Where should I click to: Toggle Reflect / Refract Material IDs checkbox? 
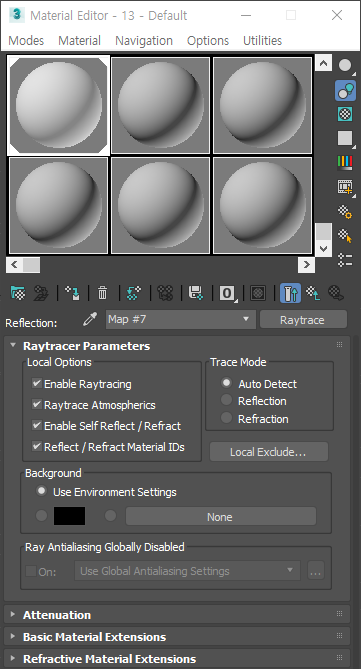pos(37,446)
